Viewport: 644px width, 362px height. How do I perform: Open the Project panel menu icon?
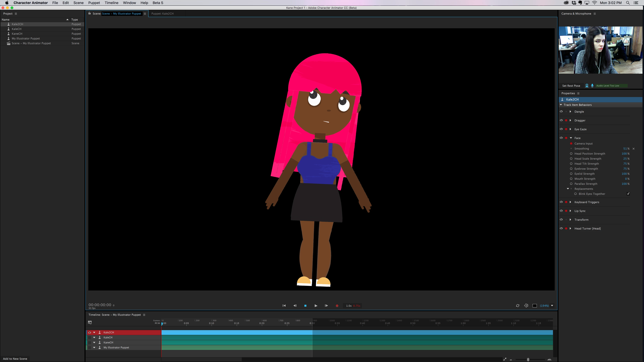click(16, 13)
